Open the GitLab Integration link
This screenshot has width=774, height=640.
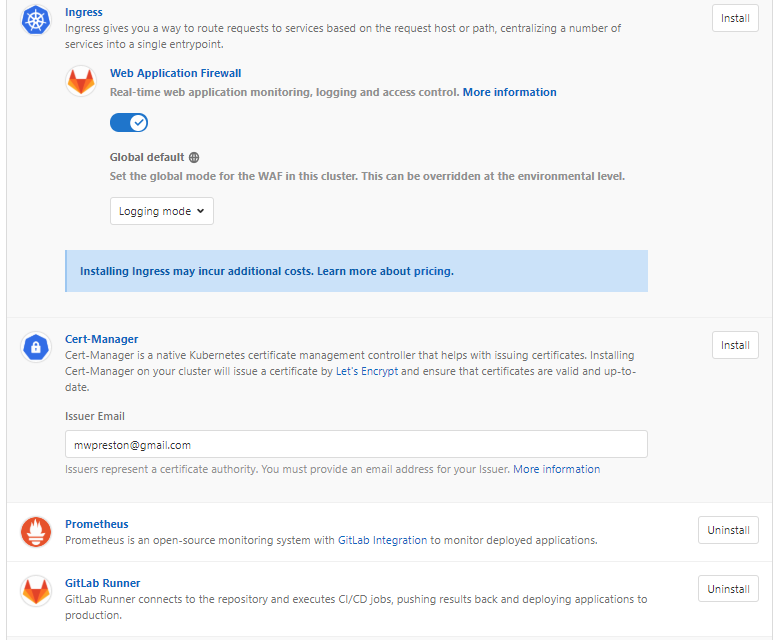coord(382,540)
